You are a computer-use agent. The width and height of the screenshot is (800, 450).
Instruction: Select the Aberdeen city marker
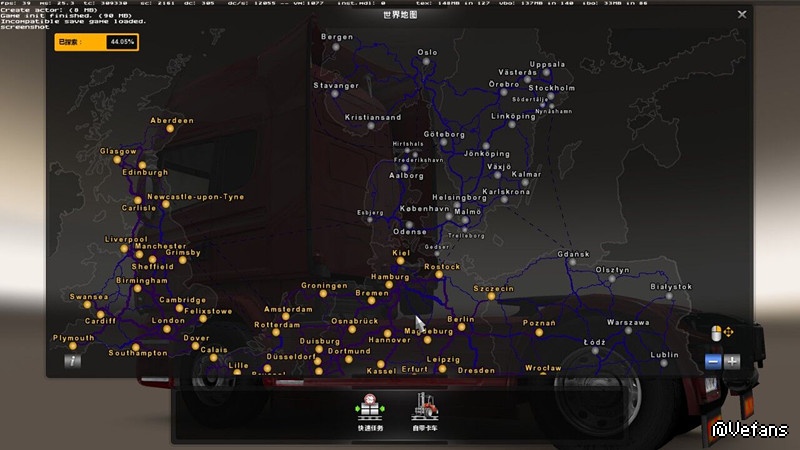click(x=170, y=129)
